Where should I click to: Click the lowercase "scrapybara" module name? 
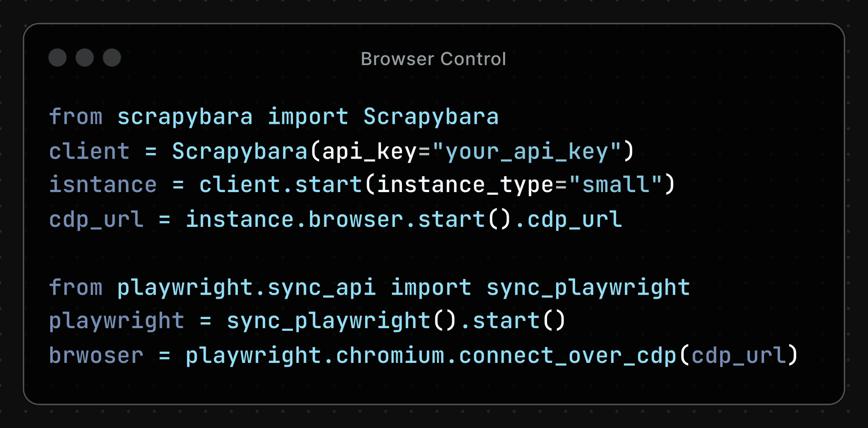click(185, 117)
